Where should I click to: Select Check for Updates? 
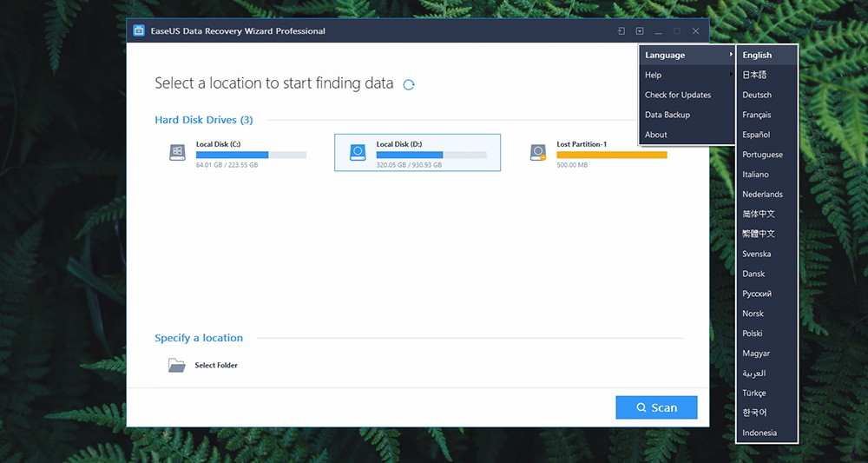[687, 95]
